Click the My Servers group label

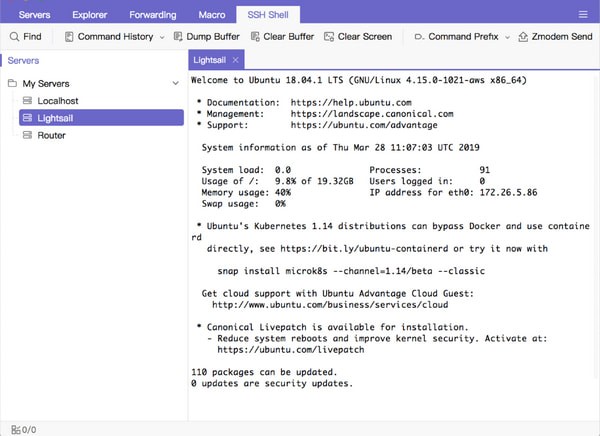point(46,83)
